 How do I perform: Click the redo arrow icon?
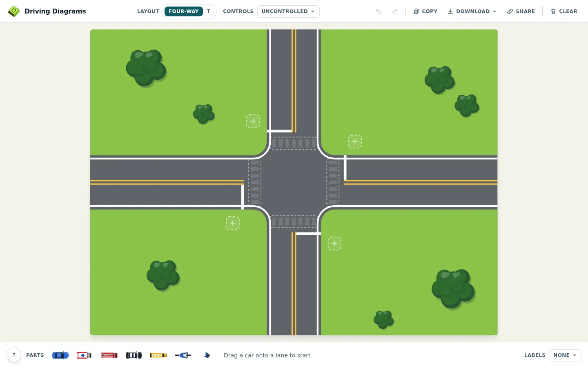(395, 11)
